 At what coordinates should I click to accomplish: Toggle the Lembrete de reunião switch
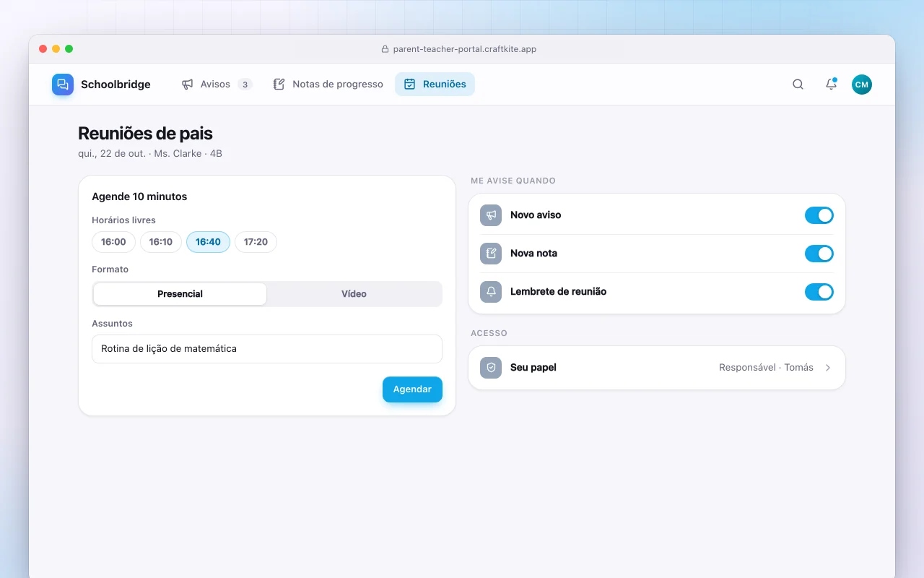819,292
